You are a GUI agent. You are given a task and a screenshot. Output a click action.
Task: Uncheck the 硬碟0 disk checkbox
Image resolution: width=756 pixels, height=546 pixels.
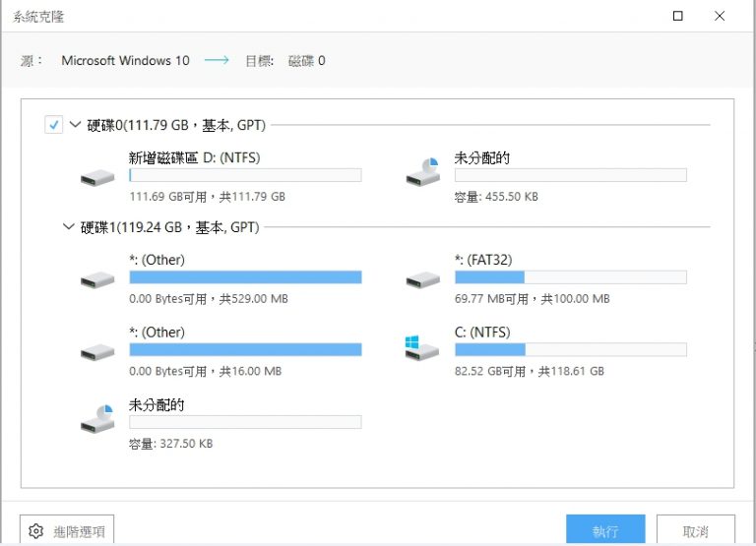pos(53,125)
